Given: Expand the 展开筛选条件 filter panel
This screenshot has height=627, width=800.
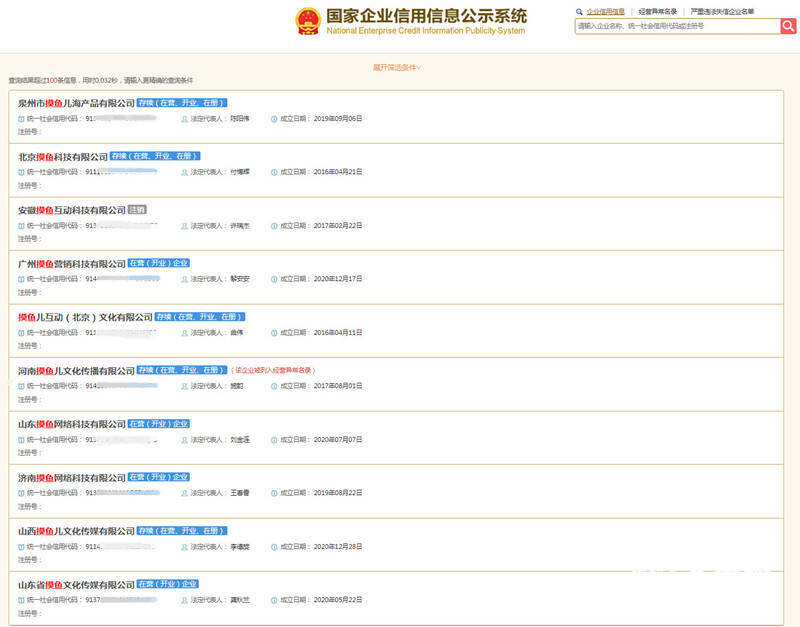Looking at the screenshot, I should click(397, 67).
